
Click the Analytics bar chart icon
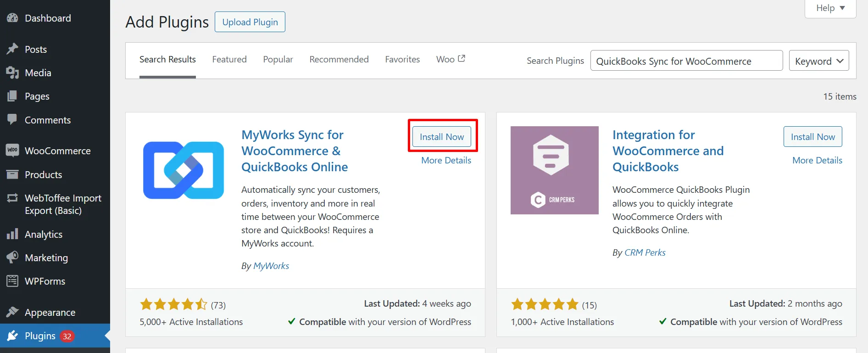[12, 234]
